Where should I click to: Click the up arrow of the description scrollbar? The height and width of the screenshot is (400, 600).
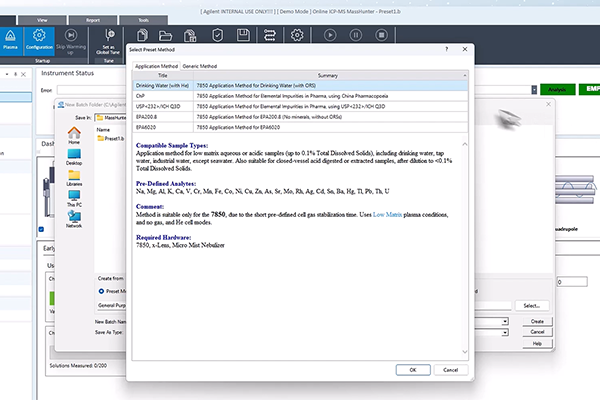[x=465, y=144]
